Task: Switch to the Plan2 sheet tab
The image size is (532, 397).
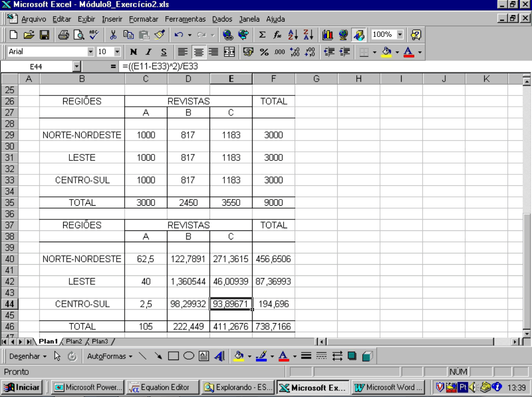Action: click(x=73, y=342)
